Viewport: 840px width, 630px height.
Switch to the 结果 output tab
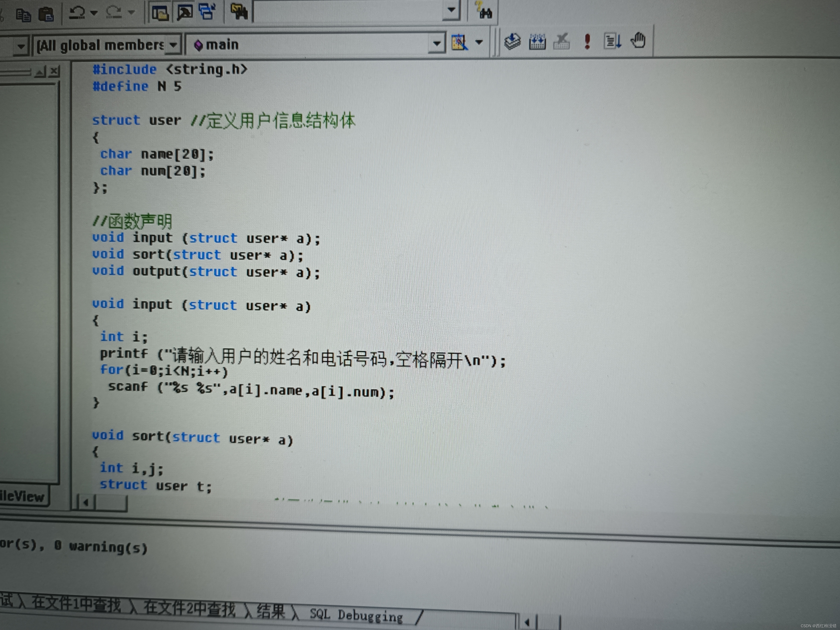(x=271, y=611)
